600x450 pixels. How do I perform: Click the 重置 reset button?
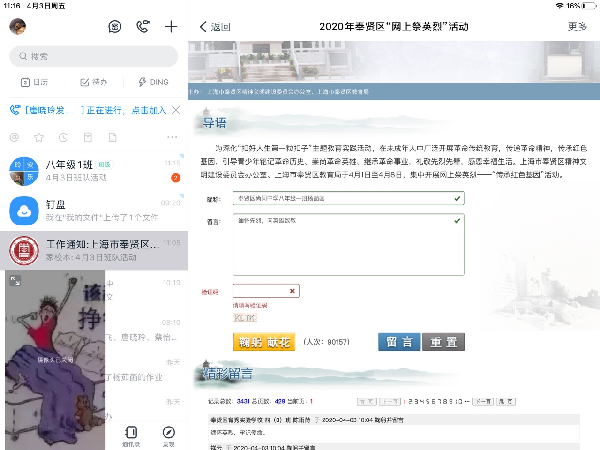tap(443, 342)
